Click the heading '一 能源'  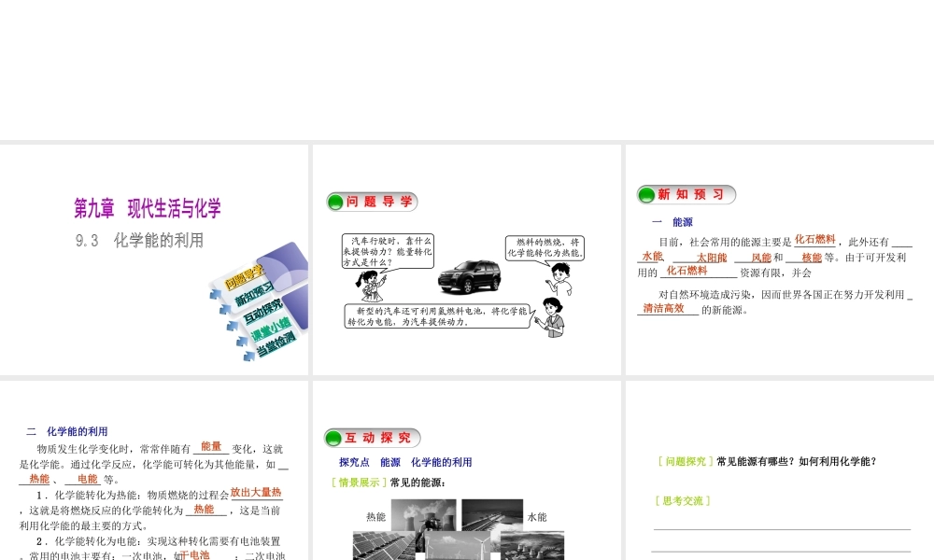point(672,222)
